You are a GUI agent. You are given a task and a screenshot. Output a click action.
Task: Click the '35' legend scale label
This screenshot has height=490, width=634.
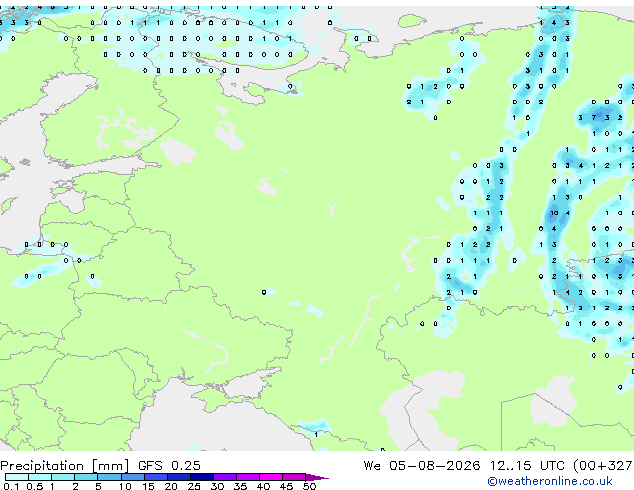click(240, 486)
